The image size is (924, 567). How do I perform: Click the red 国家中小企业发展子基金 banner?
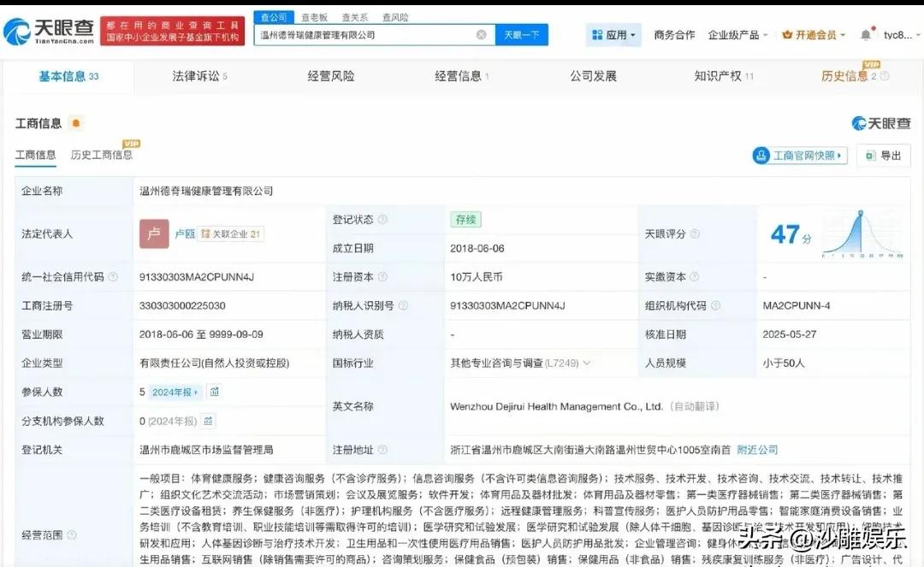click(x=173, y=31)
